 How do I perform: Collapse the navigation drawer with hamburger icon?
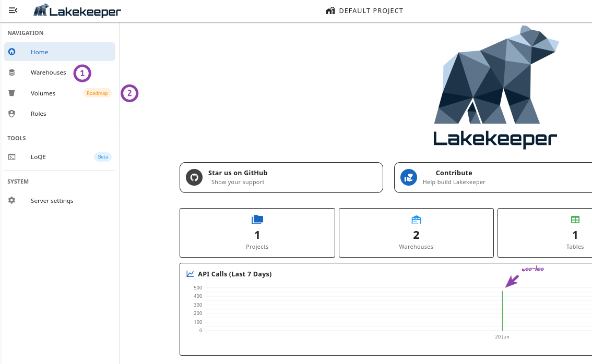tap(13, 10)
